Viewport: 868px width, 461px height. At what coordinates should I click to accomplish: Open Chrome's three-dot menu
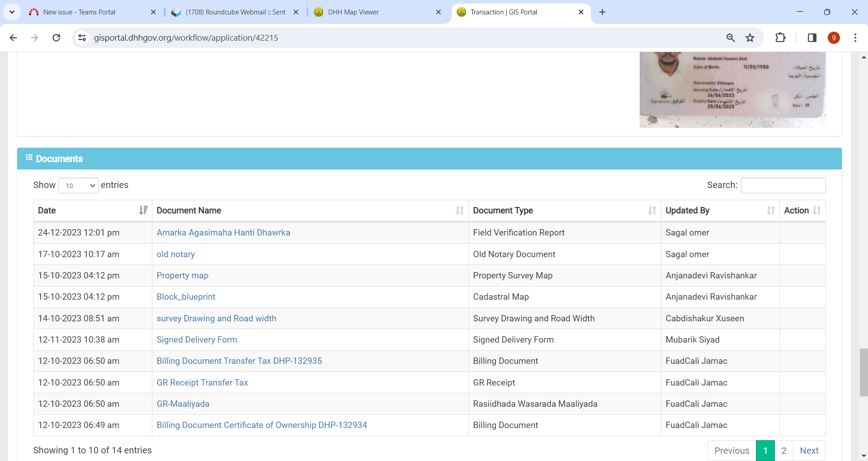[x=855, y=38]
